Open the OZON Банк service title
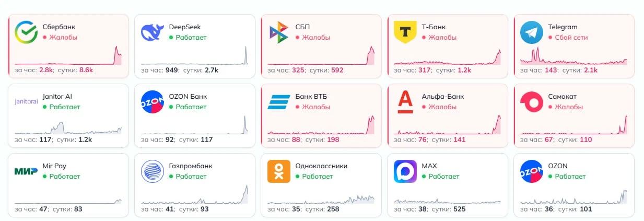Image resolution: width=644 pixels, height=221 pixels. click(x=188, y=97)
